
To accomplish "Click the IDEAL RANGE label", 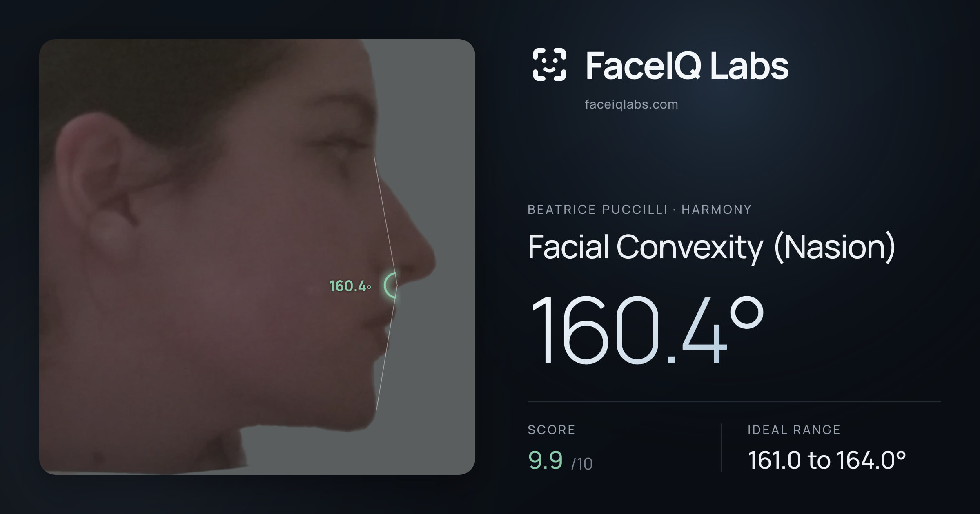I will click(x=794, y=430).
